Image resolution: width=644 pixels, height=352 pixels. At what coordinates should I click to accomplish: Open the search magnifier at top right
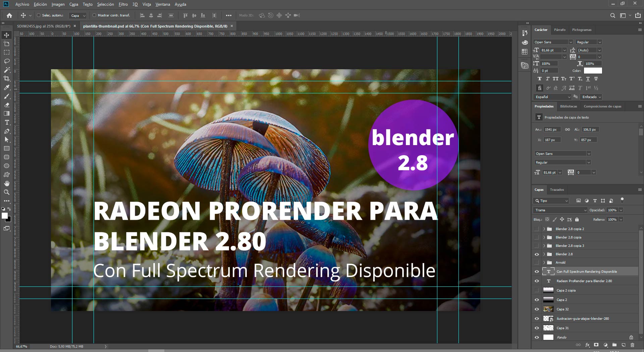coord(612,15)
